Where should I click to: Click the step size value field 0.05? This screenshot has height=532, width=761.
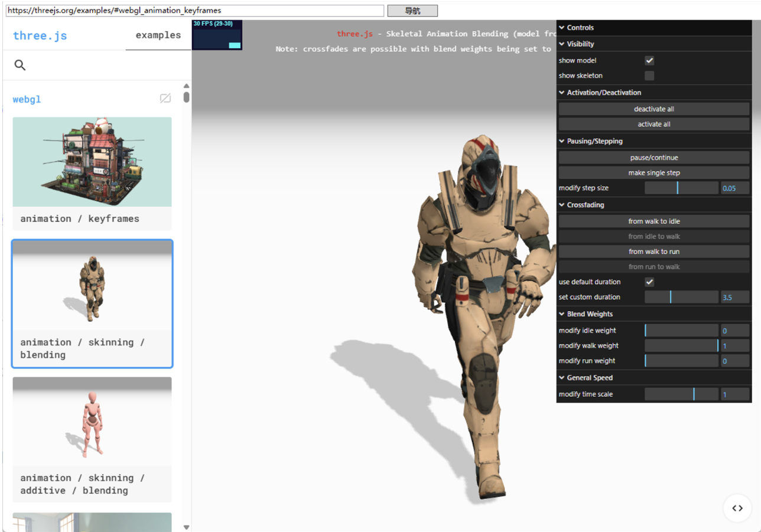(x=735, y=188)
